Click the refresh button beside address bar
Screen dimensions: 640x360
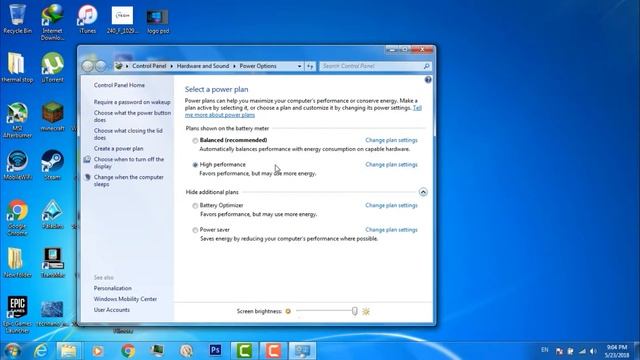coord(310,66)
